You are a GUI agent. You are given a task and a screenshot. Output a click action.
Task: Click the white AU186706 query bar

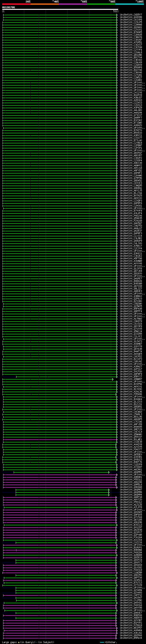pyautogui.click(x=60, y=9)
